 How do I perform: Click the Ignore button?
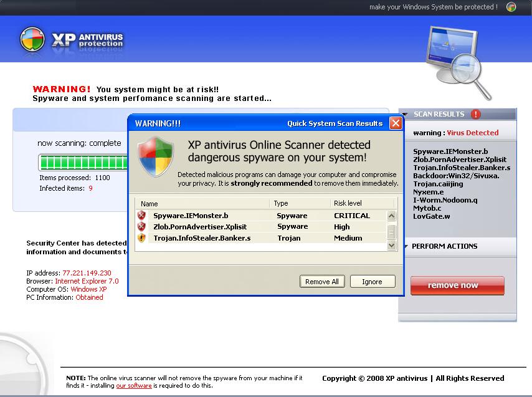(372, 282)
